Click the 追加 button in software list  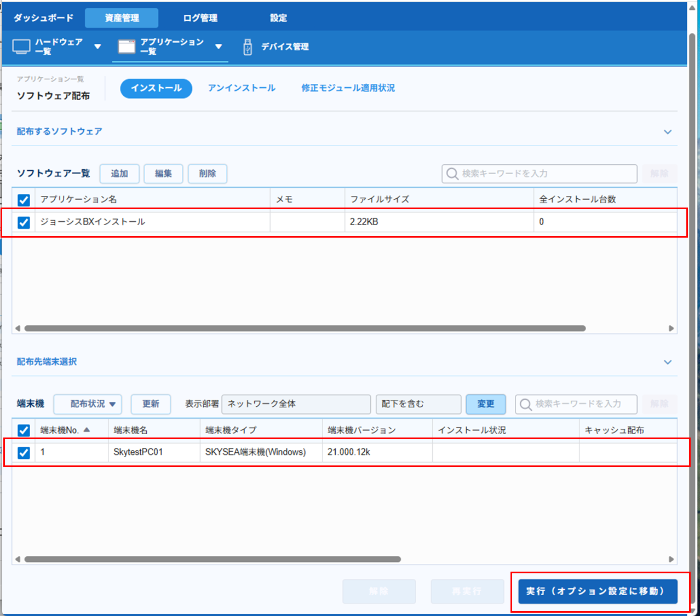(x=119, y=174)
